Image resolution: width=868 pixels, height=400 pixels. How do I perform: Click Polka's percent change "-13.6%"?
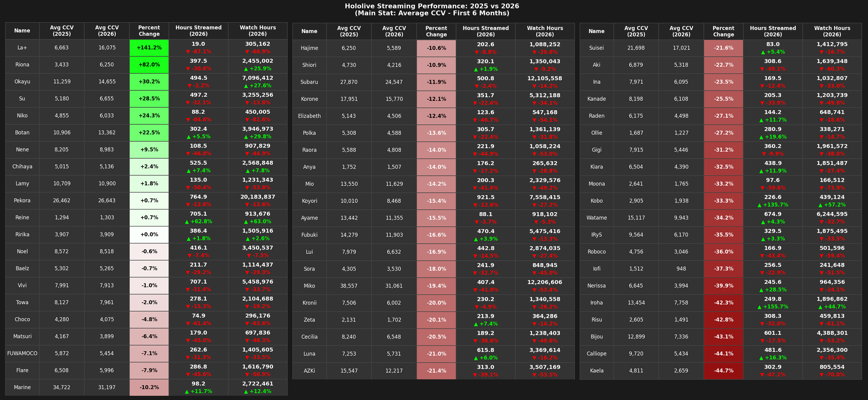pyautogui.click(x=436, y=133)
